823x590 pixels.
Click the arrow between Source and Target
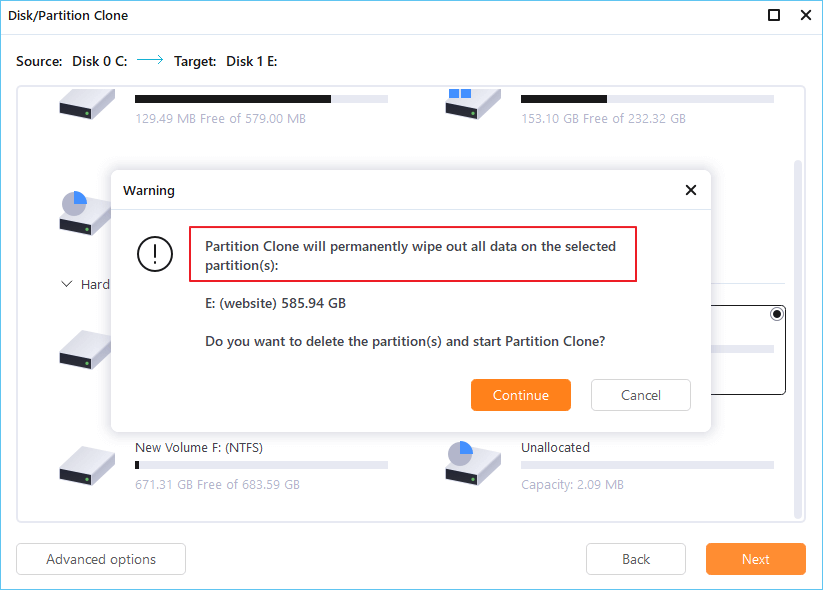click(150, 60)
